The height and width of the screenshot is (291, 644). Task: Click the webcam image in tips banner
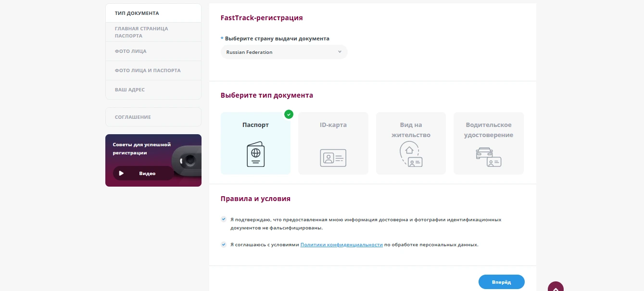click(187, 160)
